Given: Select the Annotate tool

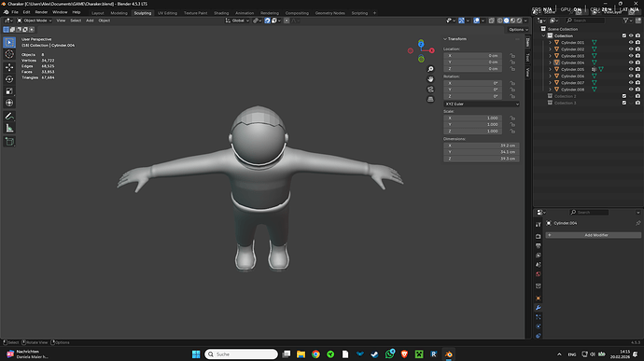Looking at the screenshot, I should click(x=9, y=117).
